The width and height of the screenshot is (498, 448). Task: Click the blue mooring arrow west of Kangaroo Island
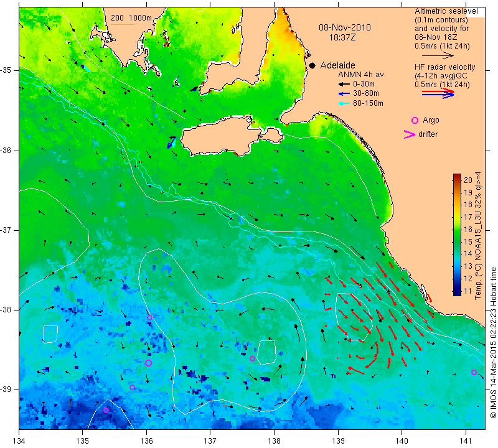click(x=171, y=142)
